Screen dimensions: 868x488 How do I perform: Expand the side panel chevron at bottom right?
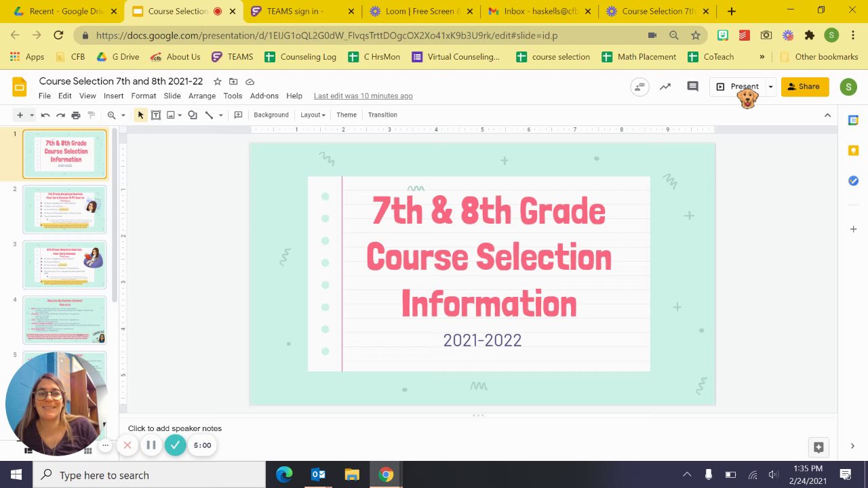(x=852, y=446)
